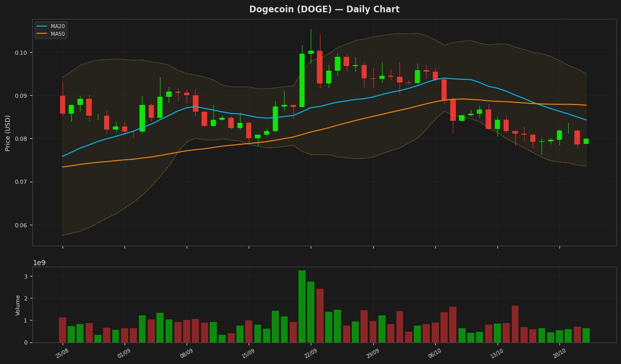Select the MA20 legend entry
Image resolution: width=621 pixels, height=364 pixels.
pyautogui.click(x=51, y=26)
